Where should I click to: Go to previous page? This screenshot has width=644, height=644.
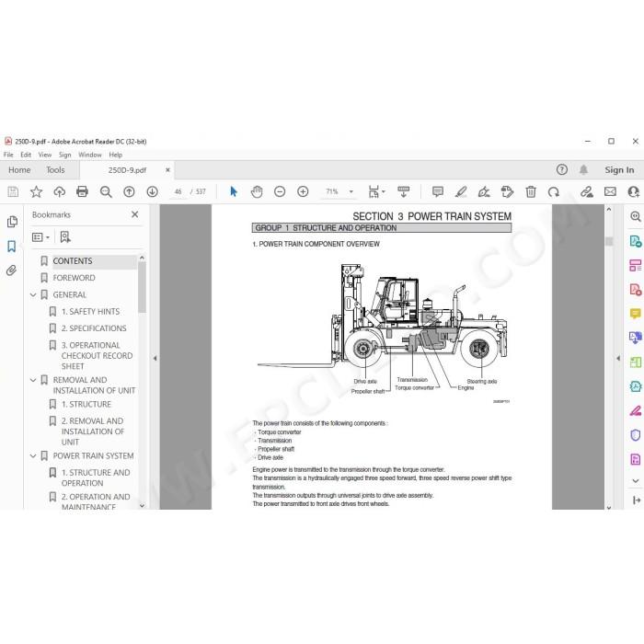[x=129, y=191]
